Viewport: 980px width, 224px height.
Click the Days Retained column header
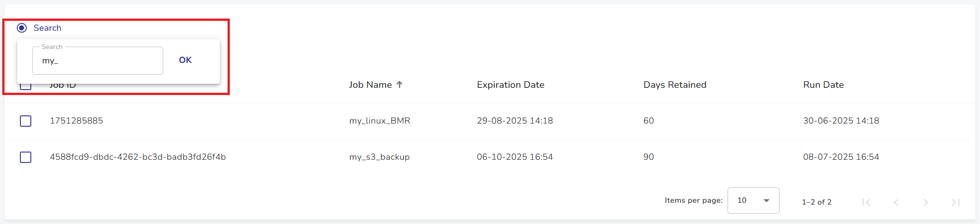674,85
